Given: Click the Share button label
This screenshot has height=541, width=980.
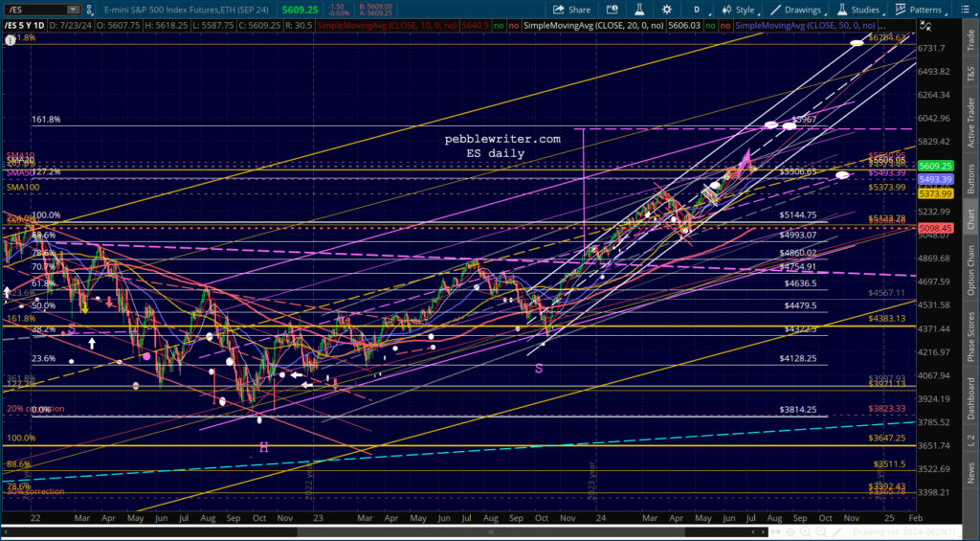Looking at the screenshot, I should tap(579, 10).
